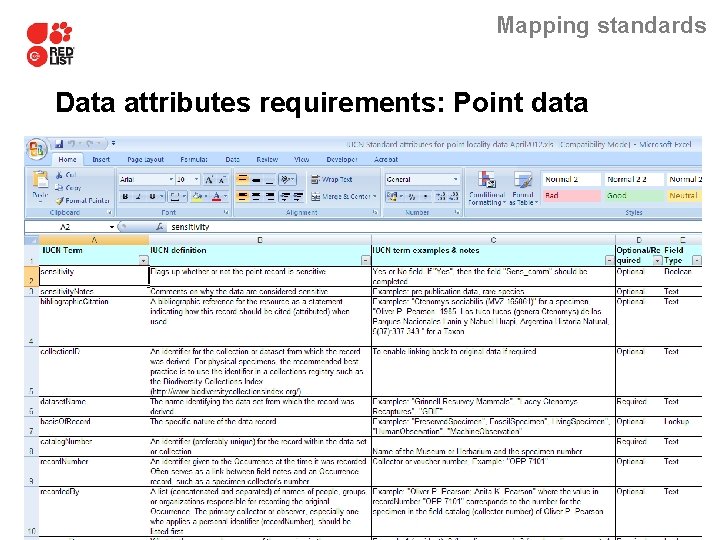The image size is (720, 540).
Task: Activate the Format Painter brush
Action: click(x=59, y=201)
